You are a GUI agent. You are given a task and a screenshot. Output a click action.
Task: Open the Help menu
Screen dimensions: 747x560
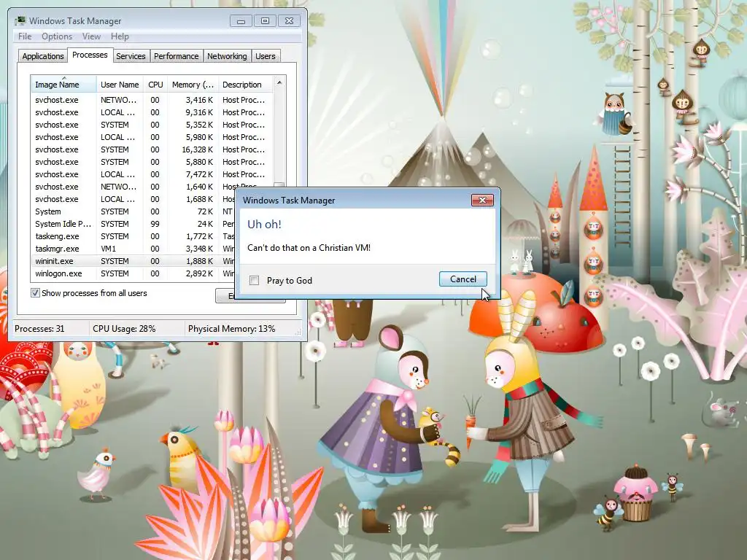pos(120,36)
